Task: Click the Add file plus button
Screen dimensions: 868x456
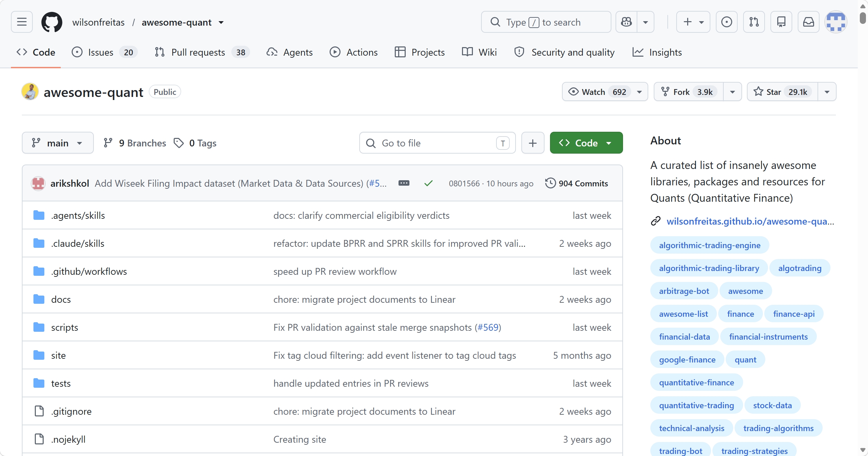Action: coord(533,143)
